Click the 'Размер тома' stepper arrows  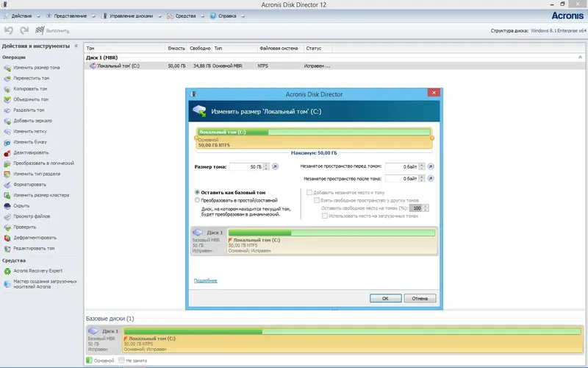(266, 167)
